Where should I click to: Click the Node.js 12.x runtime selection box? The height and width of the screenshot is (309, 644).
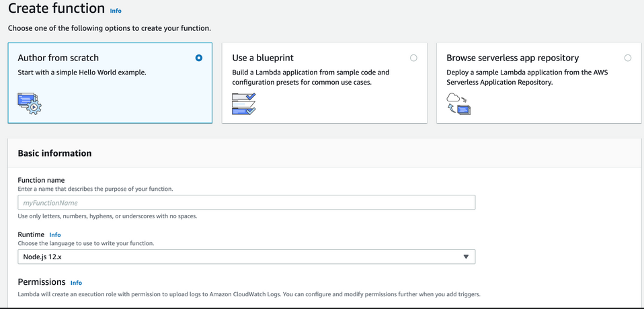click(x=246, y=257)
